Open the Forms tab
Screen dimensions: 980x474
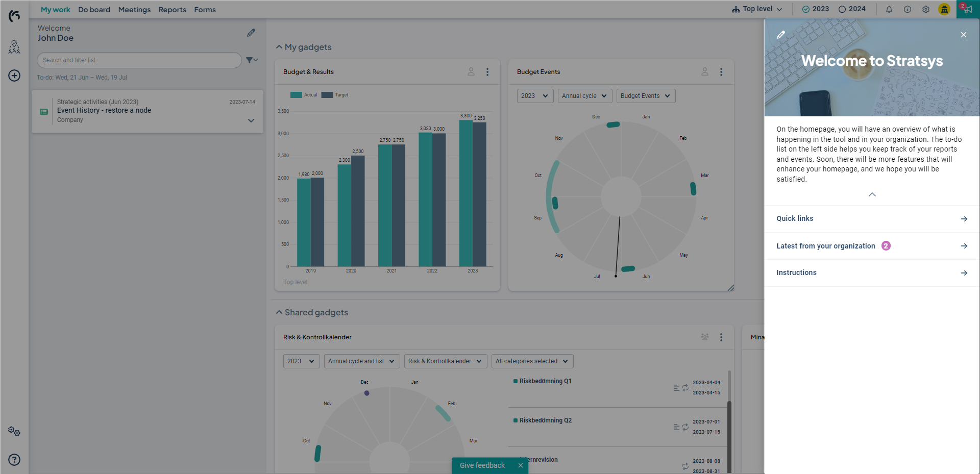(x=205, y=10)
